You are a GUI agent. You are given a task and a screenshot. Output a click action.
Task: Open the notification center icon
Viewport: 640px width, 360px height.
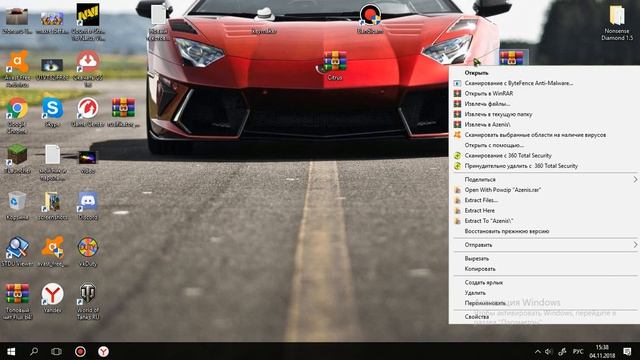[627, 351]
